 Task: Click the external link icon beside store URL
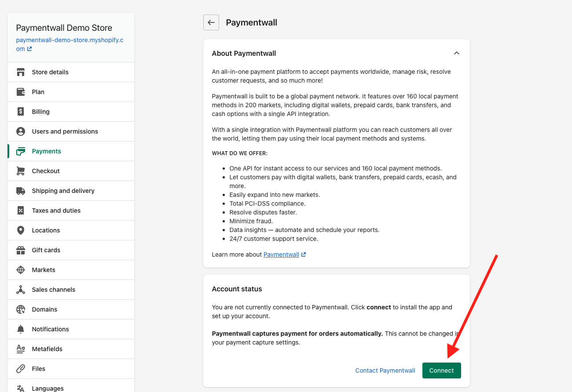click(x=29, y=49)
